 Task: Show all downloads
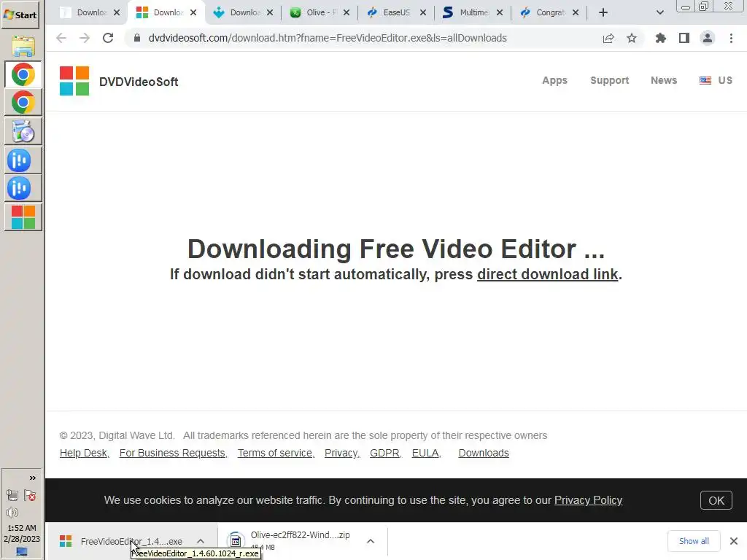point(694,541)
